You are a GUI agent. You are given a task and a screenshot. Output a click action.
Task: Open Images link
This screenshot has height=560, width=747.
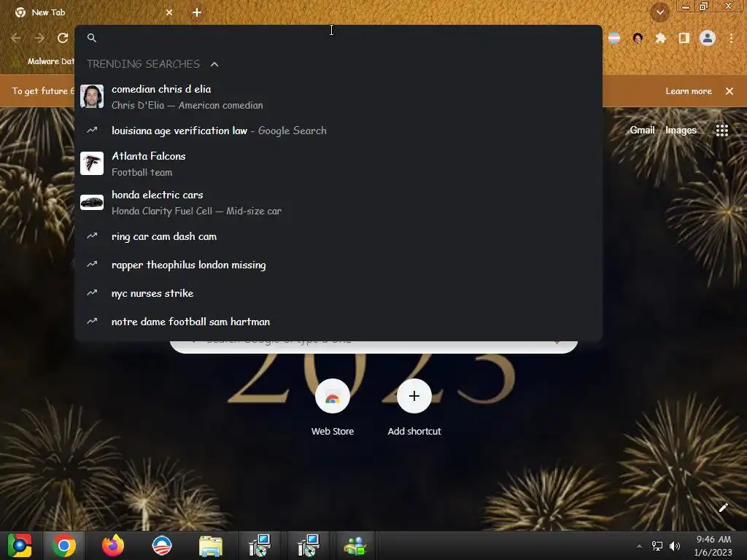coord(681,130)
